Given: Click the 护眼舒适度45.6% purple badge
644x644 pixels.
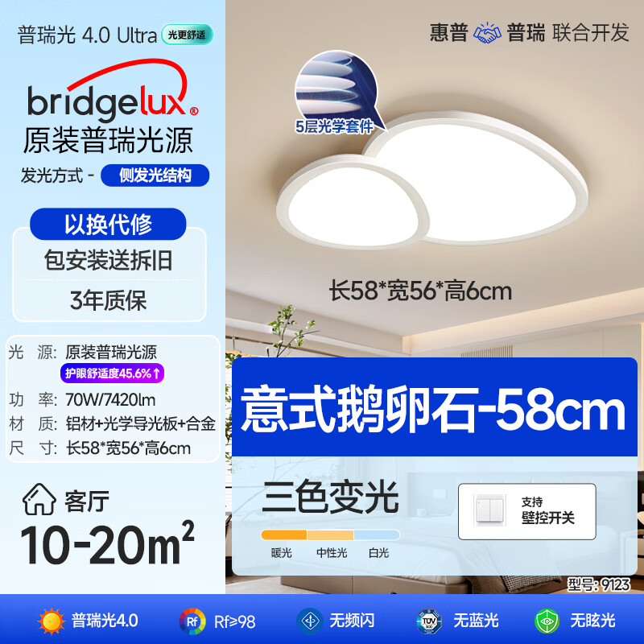Looking at the screenshot, I should tap(112, 374).
